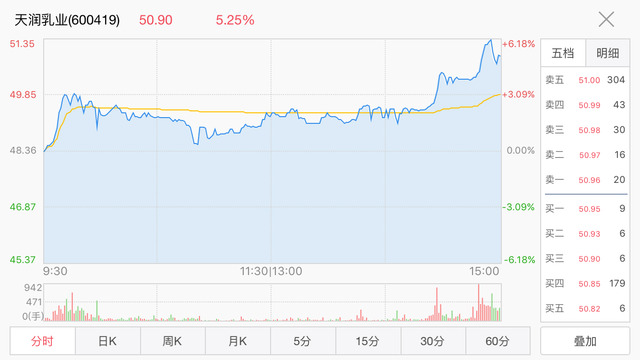The width and height of the screenshot is (640, 360).
Task: Switch to 月K monthly chart
Action: (x=238, y=341)
